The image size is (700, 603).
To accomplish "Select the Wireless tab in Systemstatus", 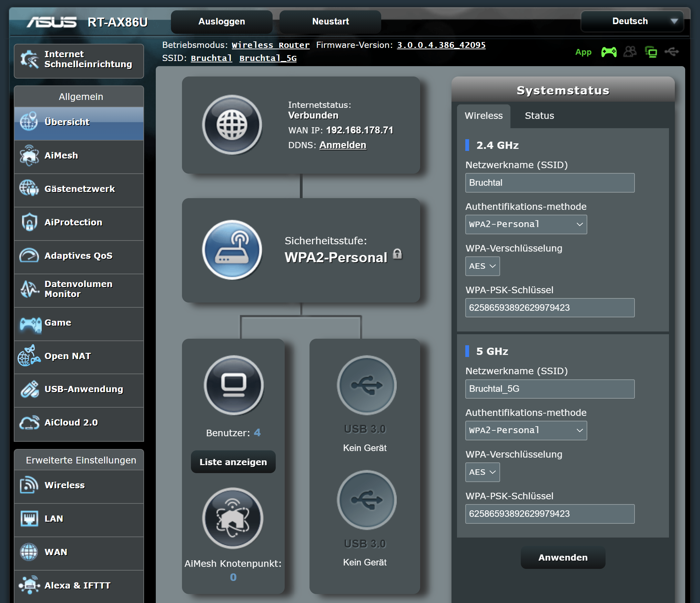I will point(484,116).
